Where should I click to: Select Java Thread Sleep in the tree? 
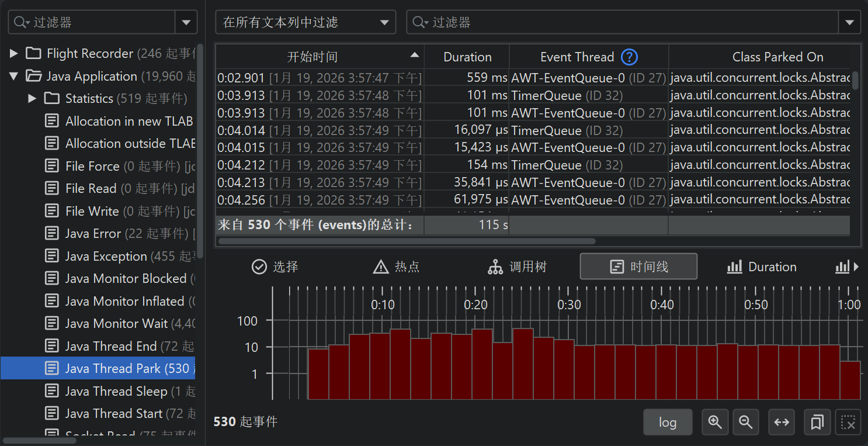(x=119, y=392)
